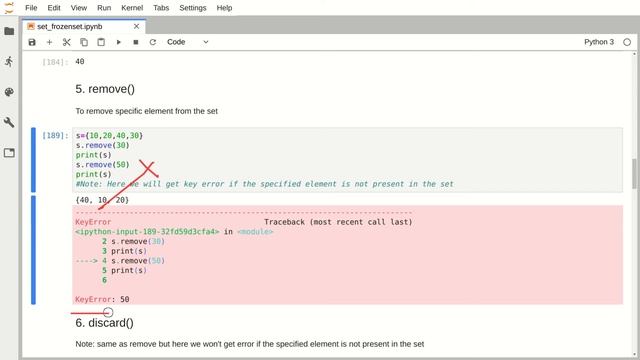Click the output text '{40, 10, 20}'
The image size is (640, 360).
[102, 200]
